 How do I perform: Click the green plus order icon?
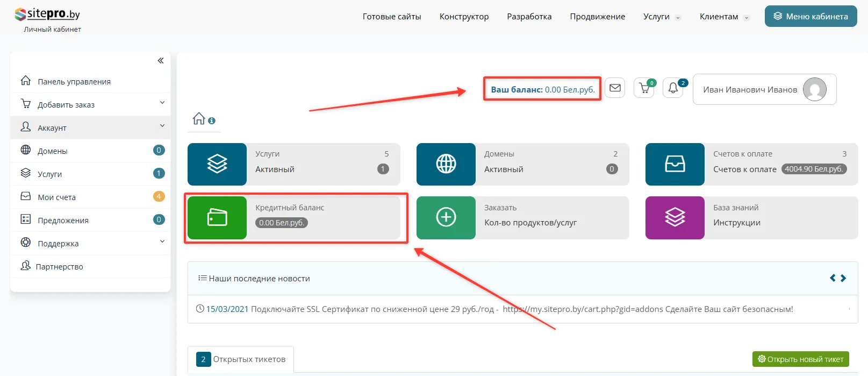tap(446, 218)
